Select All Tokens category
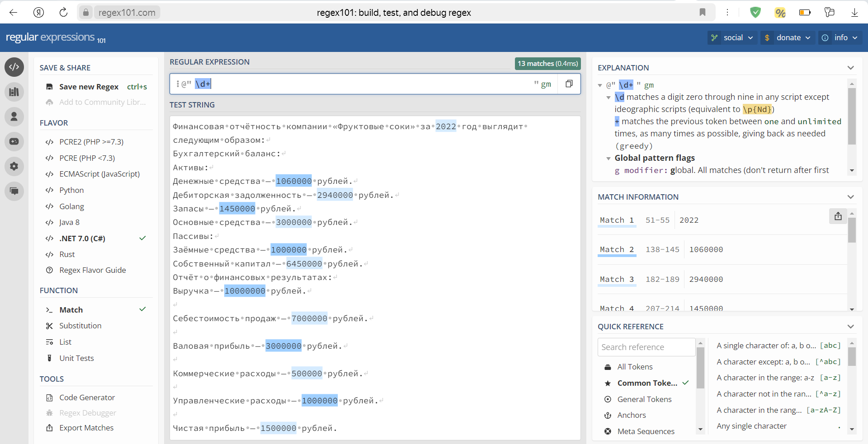 click(635, 367)
